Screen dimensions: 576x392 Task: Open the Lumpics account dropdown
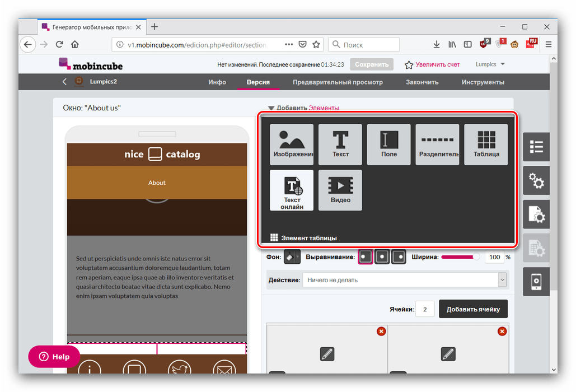pyautogui.click(x=490, y=64)
